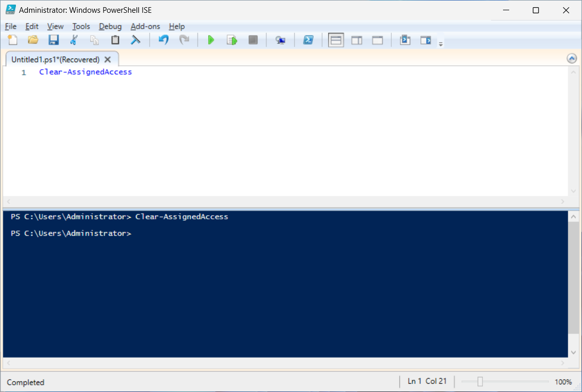
Task: Clear the console pane with the Clear icon
Action: (x=135, y=40)
